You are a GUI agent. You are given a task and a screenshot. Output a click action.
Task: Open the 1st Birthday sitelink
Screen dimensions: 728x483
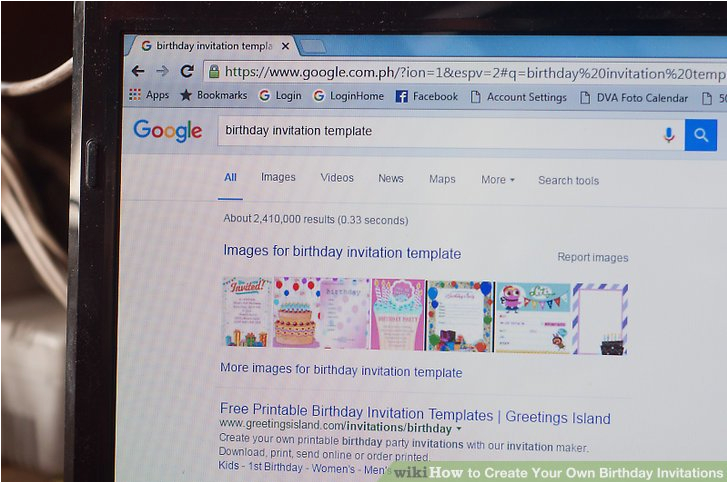(276, 467)
